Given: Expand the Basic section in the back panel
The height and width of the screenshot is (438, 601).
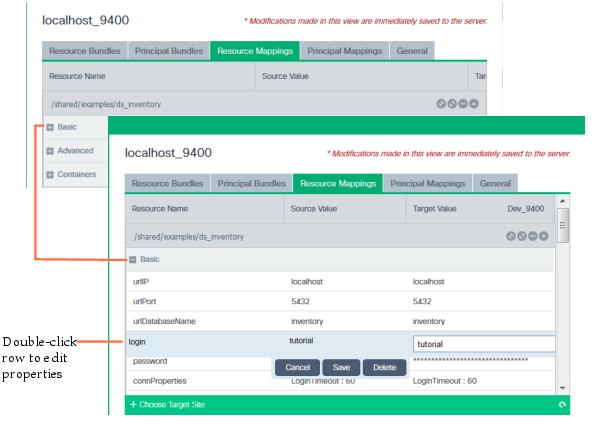Looking at the screenshot, I should [50, 127].
